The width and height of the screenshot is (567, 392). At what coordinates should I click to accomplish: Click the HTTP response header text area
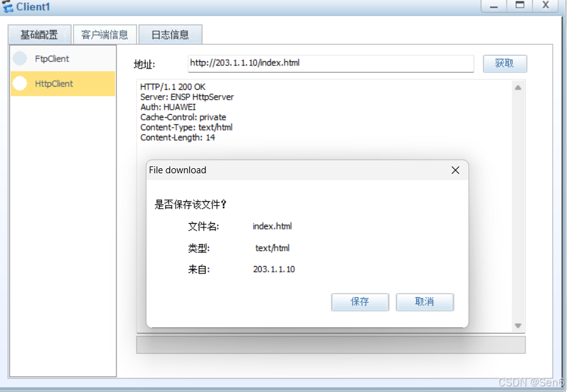[x=187, y=112]
